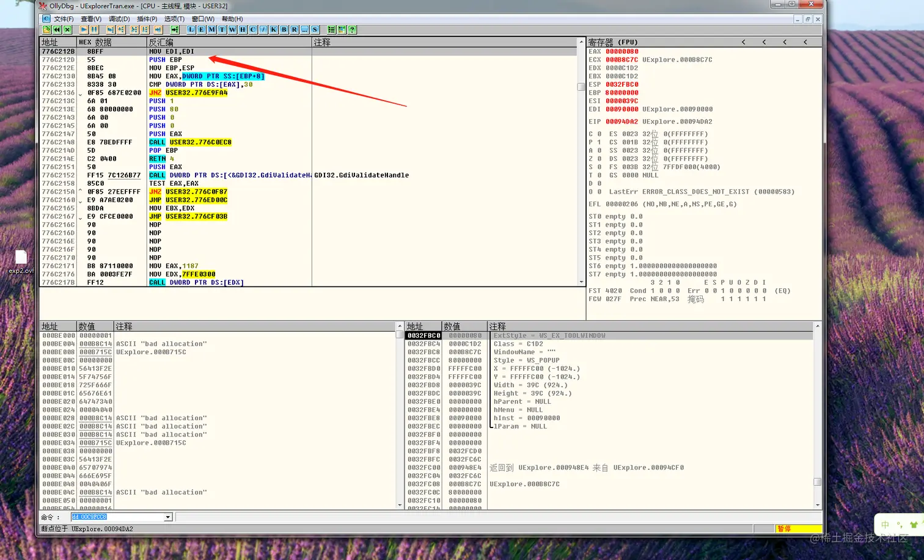This screenshot has height=560, width=924.
Task: Click the Close program X toolbar icon
Action: (x=67, y=29)
